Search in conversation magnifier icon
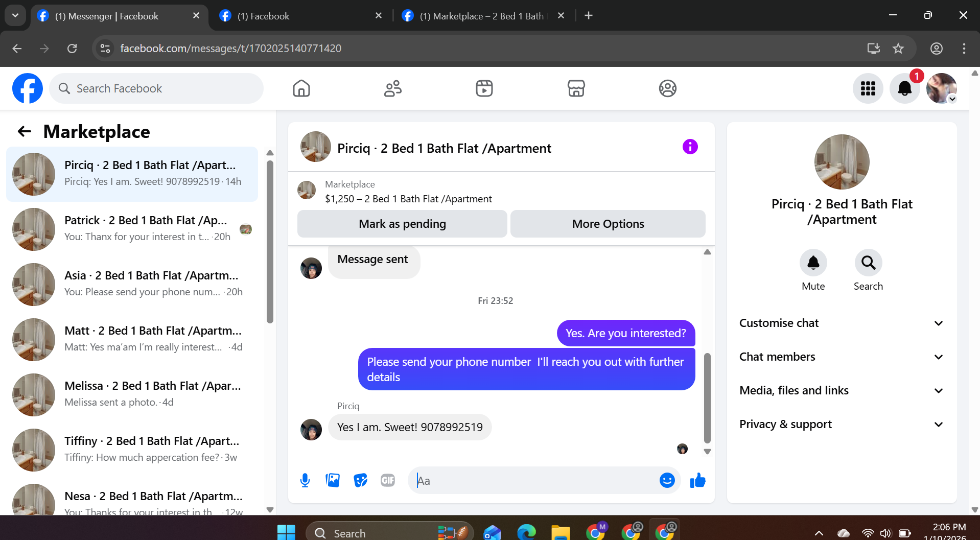Screen dimensions: 980x540 868,263
